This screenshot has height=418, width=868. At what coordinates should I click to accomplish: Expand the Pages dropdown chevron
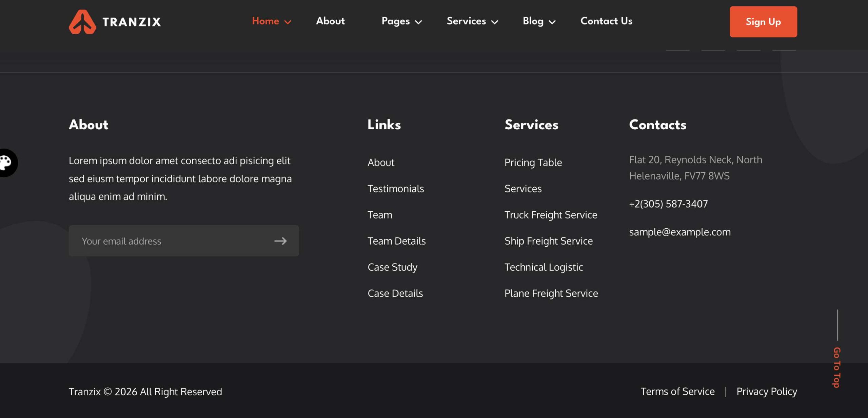coord(418,22)
